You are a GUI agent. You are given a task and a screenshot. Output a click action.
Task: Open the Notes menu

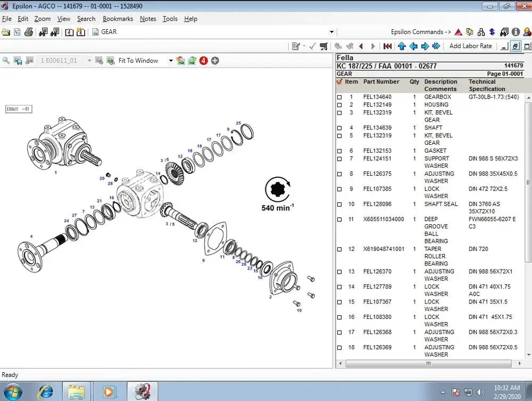point(148,19)
